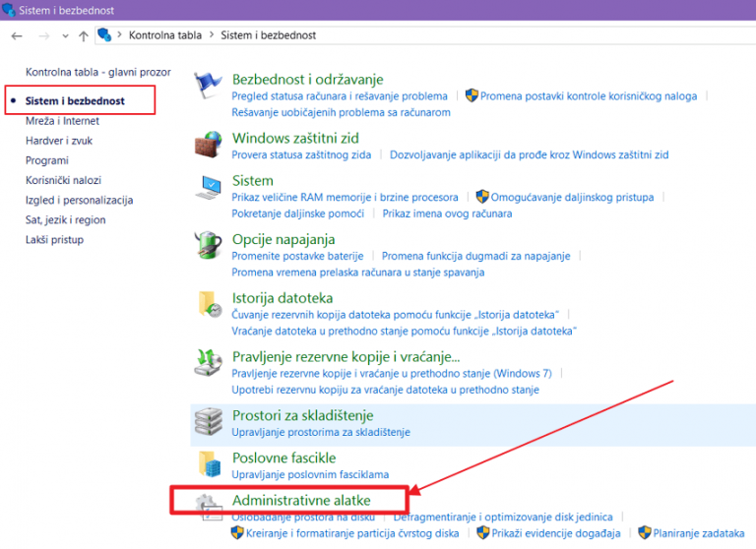Click the Windows 7 backup and restore sublink

tap(392, 374)
